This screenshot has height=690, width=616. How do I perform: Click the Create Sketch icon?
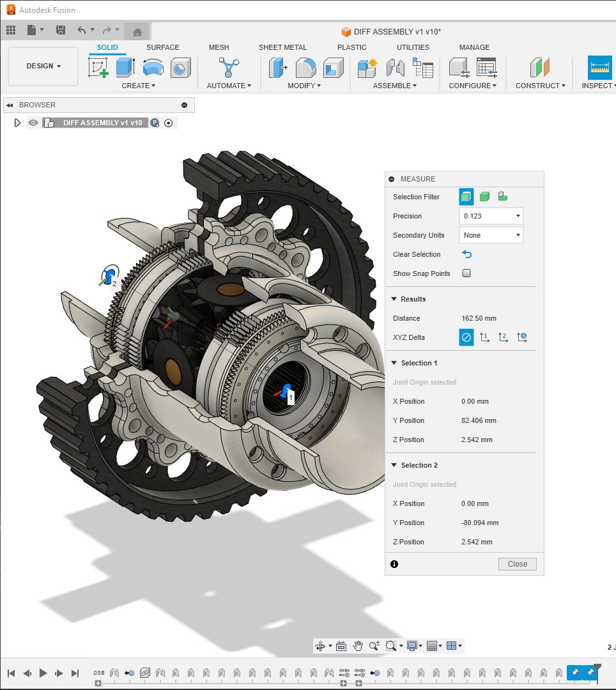pyautogui.click(x=98, y=67)
